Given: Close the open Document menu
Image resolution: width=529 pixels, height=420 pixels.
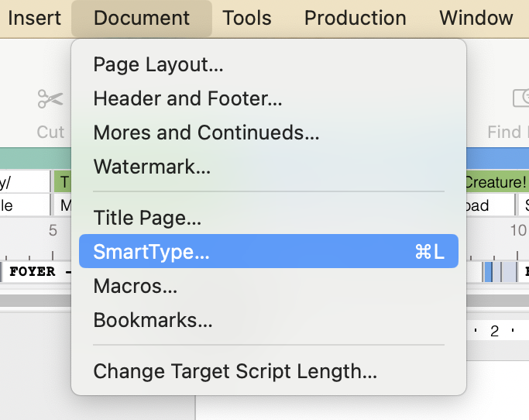Looking at the screenshot, I should 141,18.
